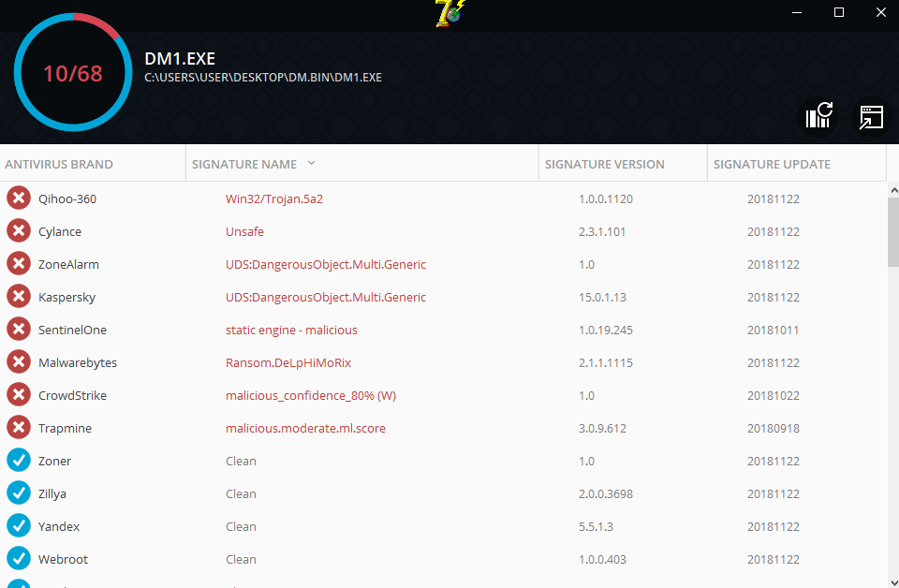The height and width of the screenshot is (588, 899).
Task: Select version 15.0.1.13
Action: click(602, 297)
